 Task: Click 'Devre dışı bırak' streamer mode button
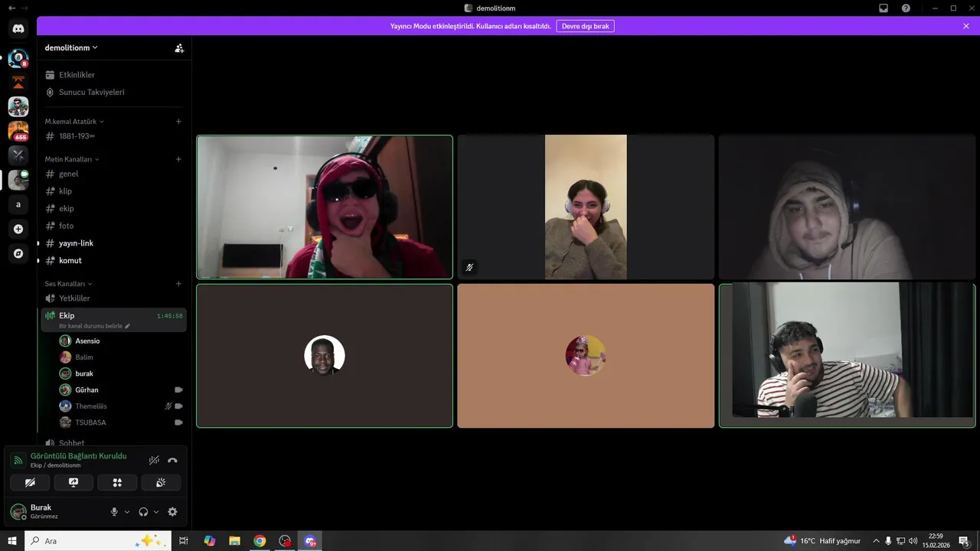coord(585,26)
